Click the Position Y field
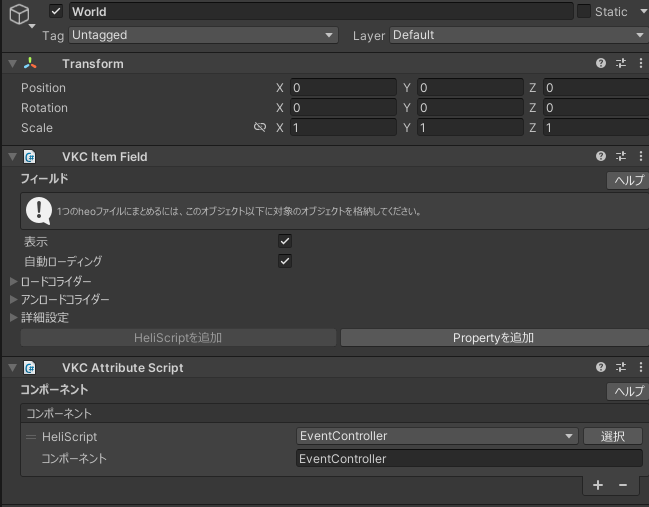649x507 pixels. pyautogui.click(x=470, y=88)
